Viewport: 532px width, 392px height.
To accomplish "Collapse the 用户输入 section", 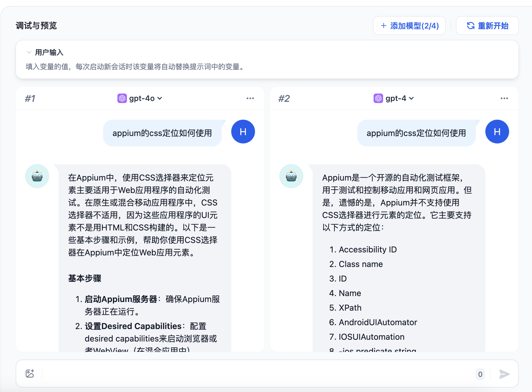I will click(29, 52).
